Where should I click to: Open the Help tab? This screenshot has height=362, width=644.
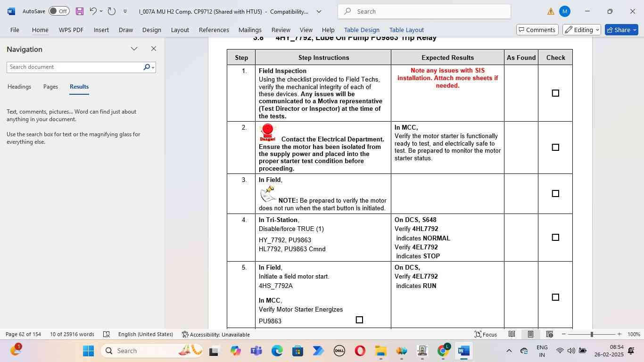(328, 30)
